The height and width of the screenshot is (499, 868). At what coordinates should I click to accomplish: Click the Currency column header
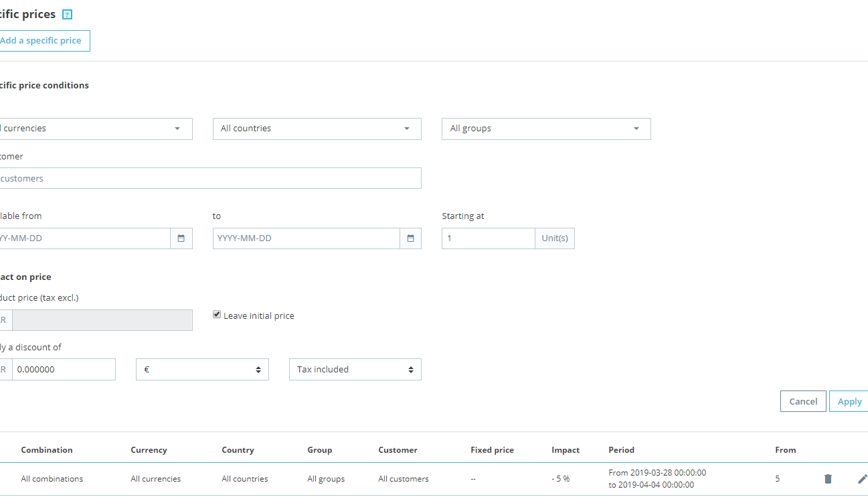pyautogui.click(x=149, y=450)
